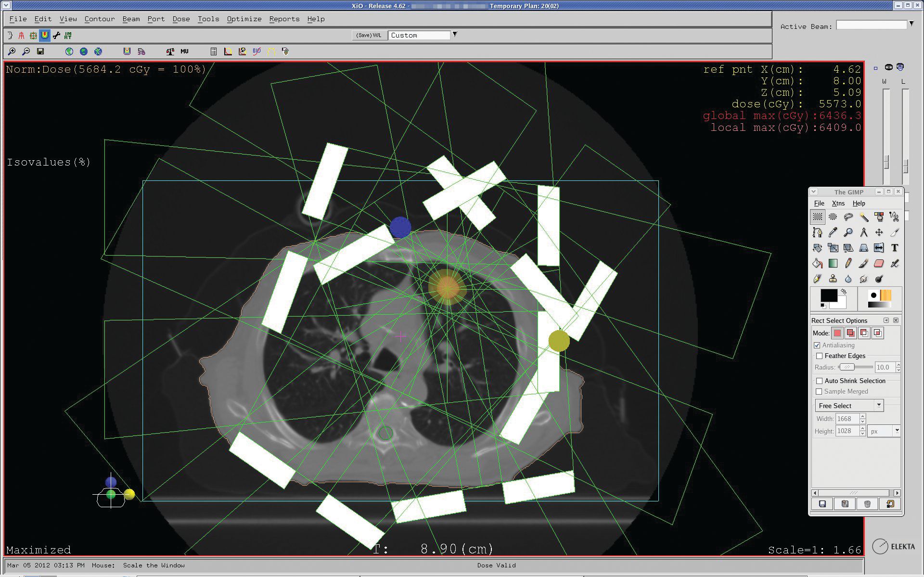Open the Custom W/L dropdown arrow

455,35
